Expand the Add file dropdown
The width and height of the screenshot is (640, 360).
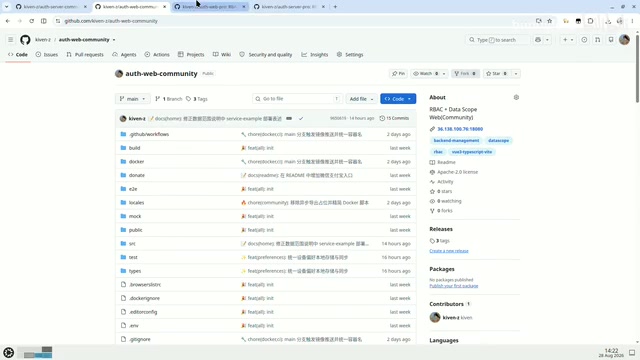click(x=361, y=99)
